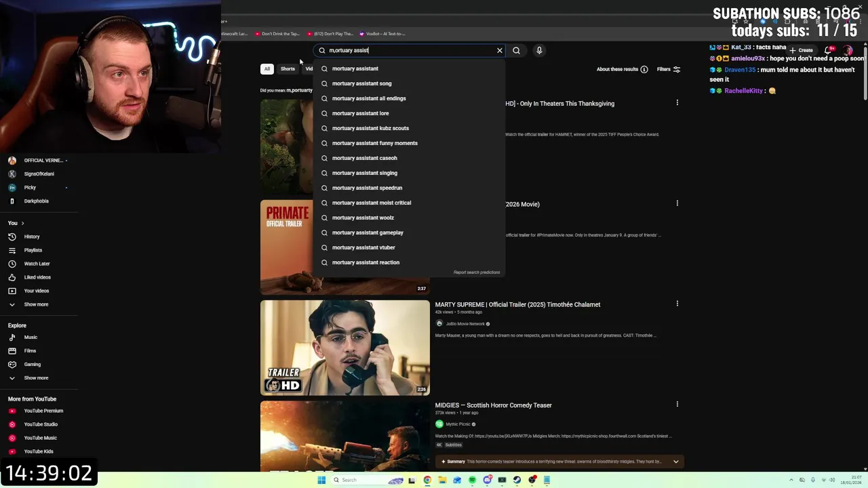Show hidden system tray icons
Screen dimensions: 868x488
[x=793, y=480]
